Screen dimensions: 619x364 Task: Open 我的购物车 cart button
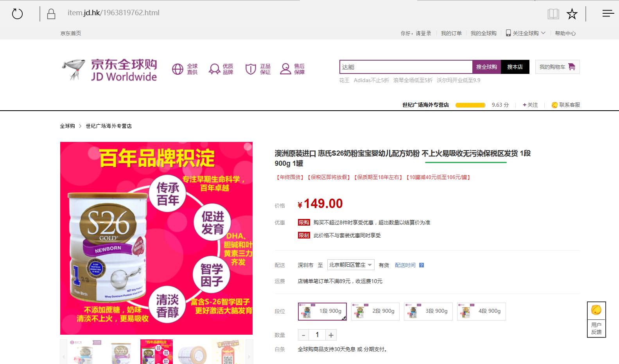(557, 67)
